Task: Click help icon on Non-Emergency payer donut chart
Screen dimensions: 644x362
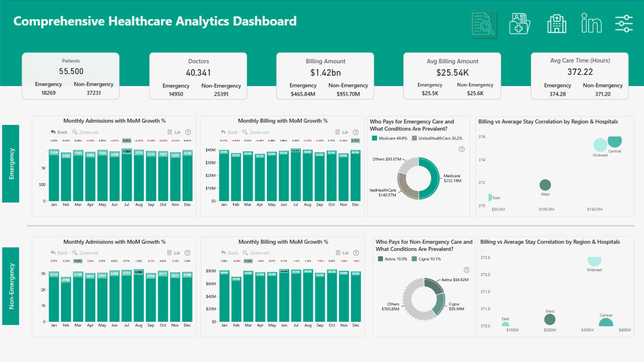Action: point(466,270)
